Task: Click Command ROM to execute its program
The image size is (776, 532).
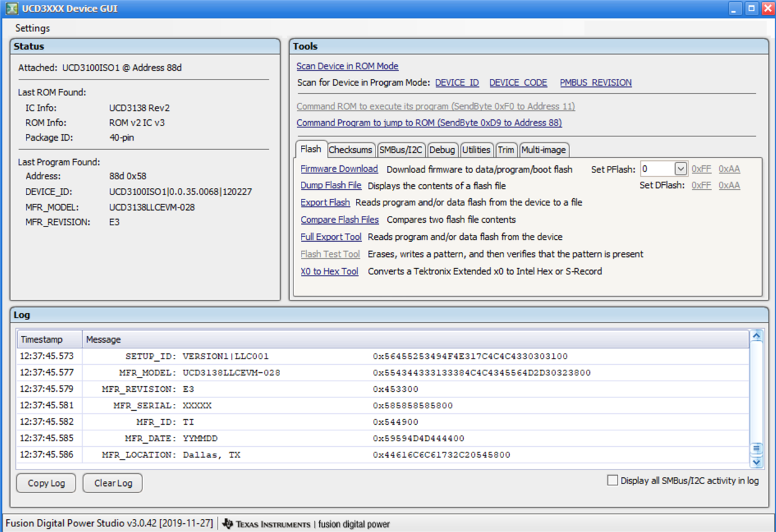Action: pos(436,107)
